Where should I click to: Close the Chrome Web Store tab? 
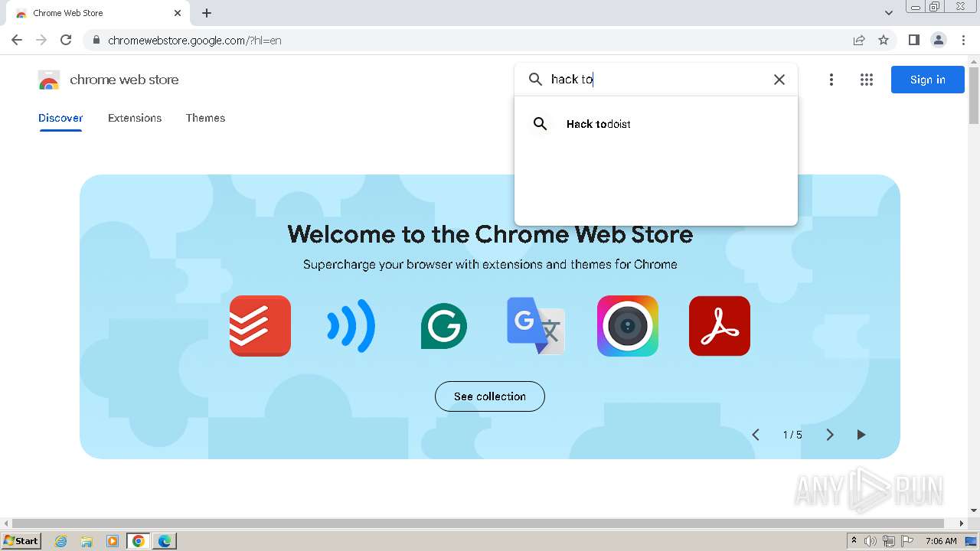tap(178, 13)
